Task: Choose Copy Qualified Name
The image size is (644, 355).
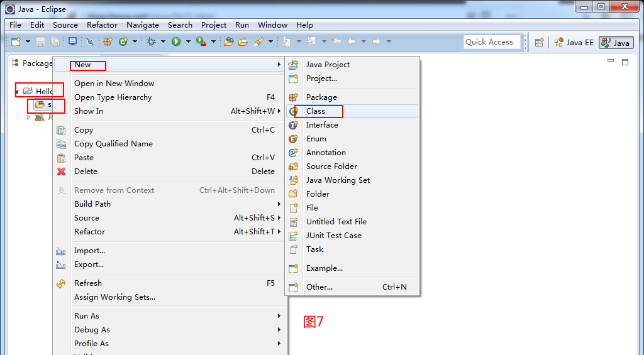Action: click(169, 144)
